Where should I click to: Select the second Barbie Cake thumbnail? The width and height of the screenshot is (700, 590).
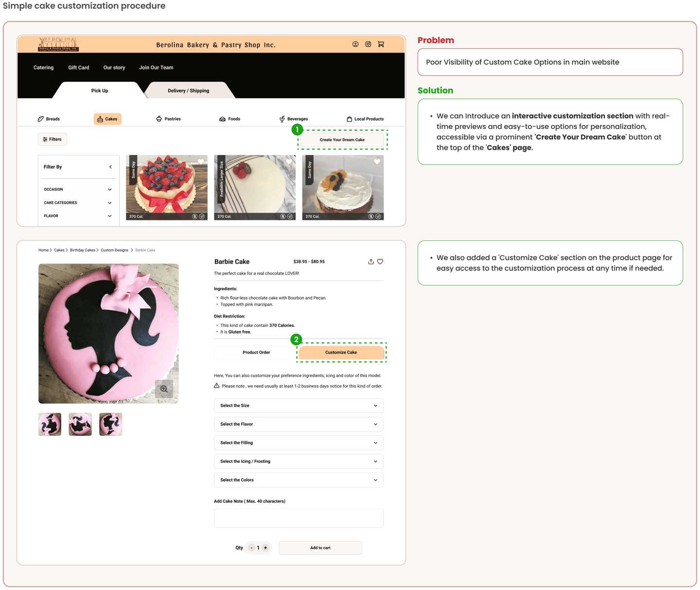click(80, 424)
